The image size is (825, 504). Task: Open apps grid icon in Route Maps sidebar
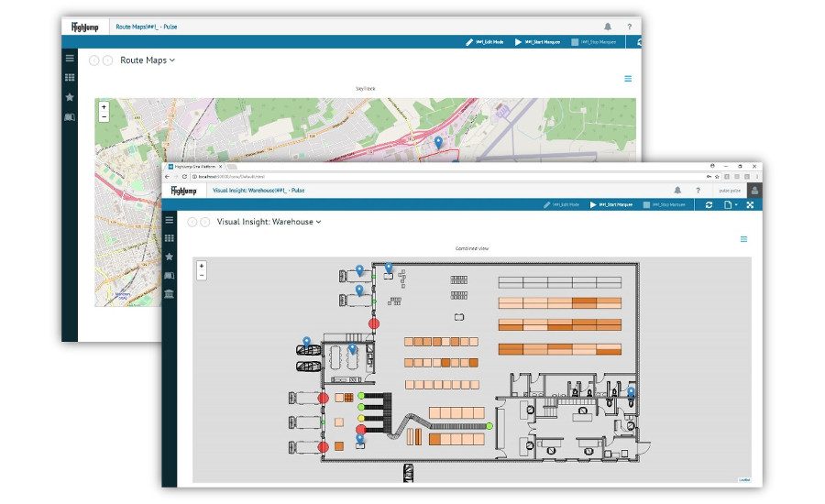70,77
